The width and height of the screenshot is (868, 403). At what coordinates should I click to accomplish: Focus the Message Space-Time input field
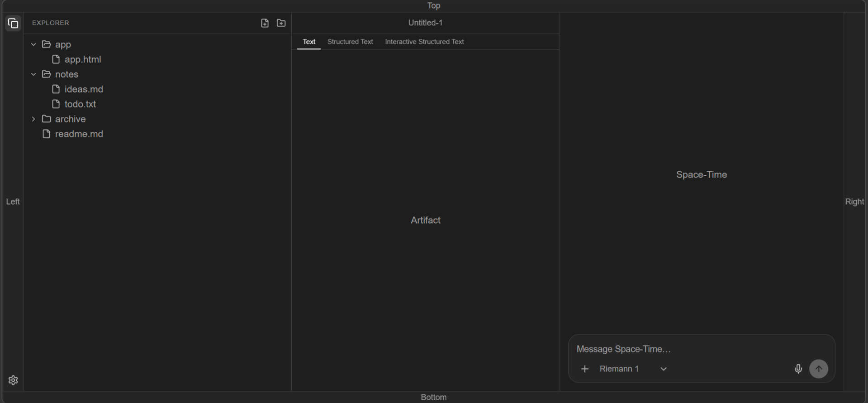click(x=702, y=349)
